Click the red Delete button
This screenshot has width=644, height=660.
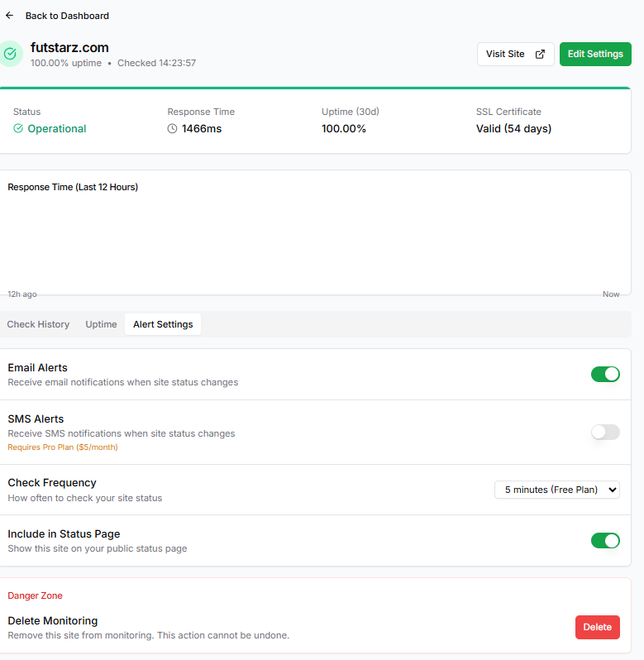[x=598, y=627]
